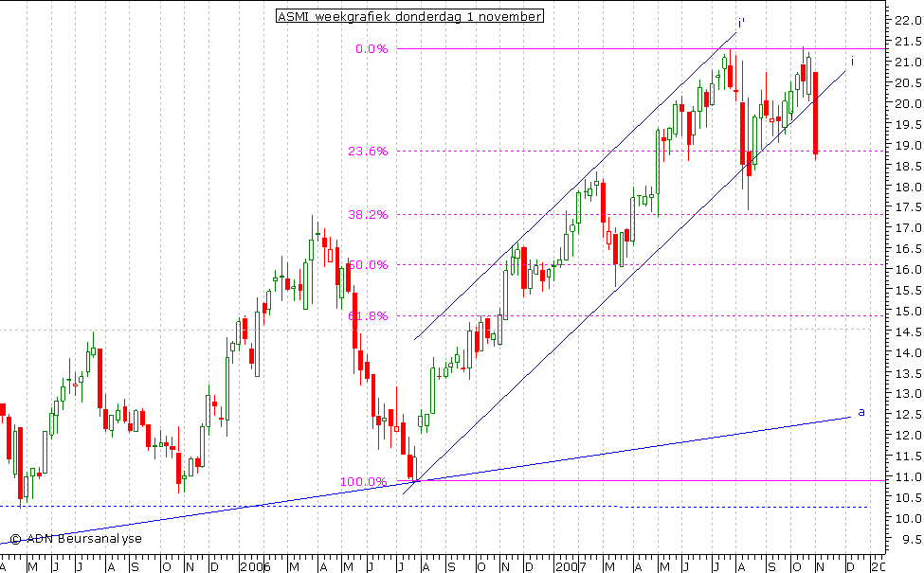Image resolution: width=924 pixels, height=573 pixels.
Task: Click the last month label 'N' on time axis
Action: point(820,567)
